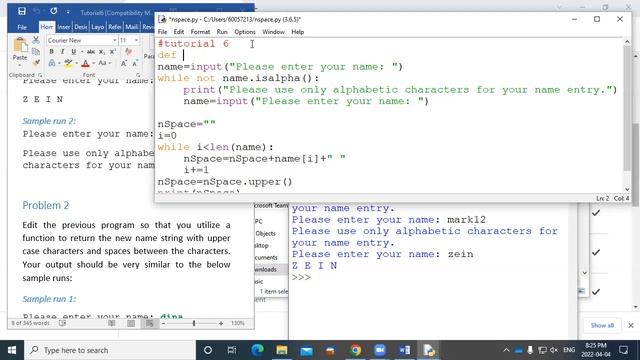
Task: Toggle Underline formatting in Word
Action: pos(73,52)
